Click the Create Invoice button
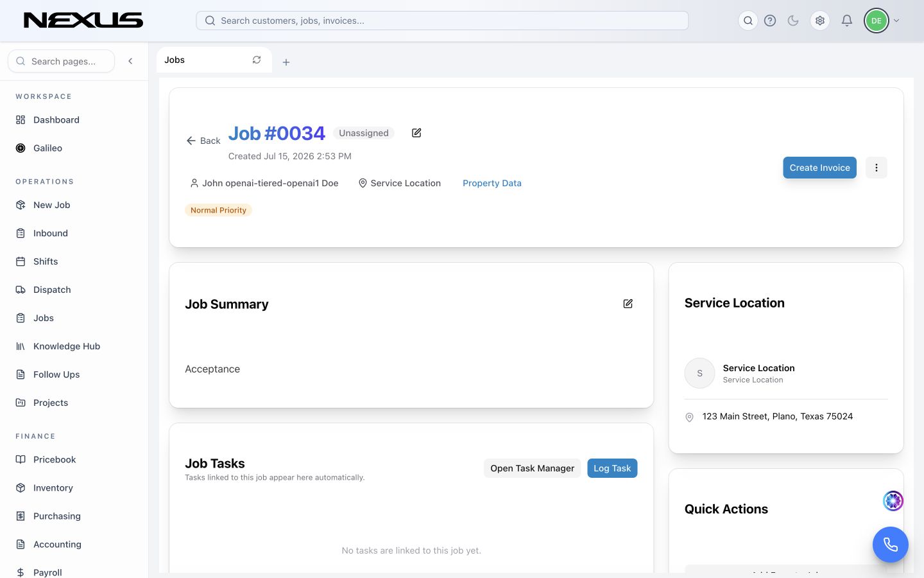 [819, 168]
